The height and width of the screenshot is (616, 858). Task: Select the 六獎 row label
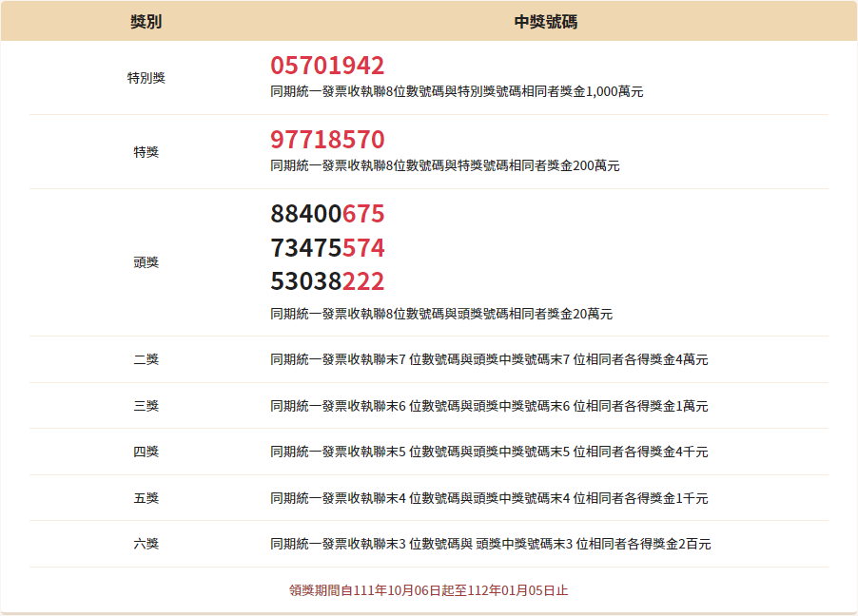(x=146, y=544)
